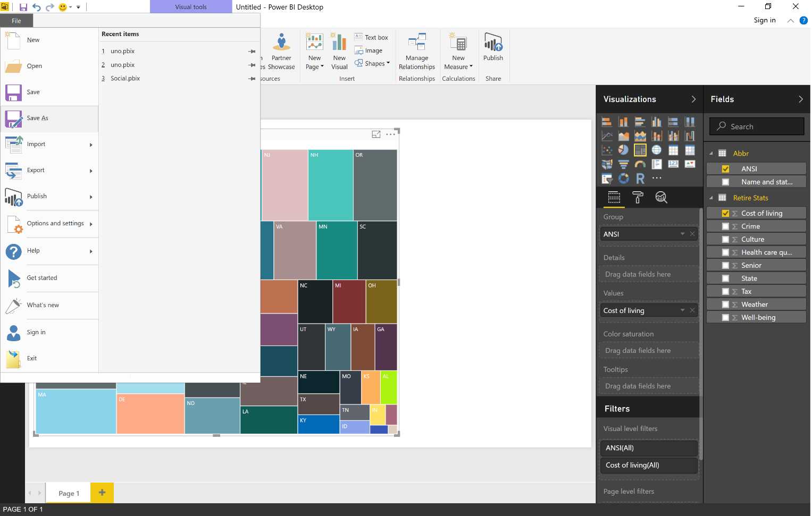
Task: Select the Pie chart visualization icon
Action: pyautogui.click(x=623, y=150)
